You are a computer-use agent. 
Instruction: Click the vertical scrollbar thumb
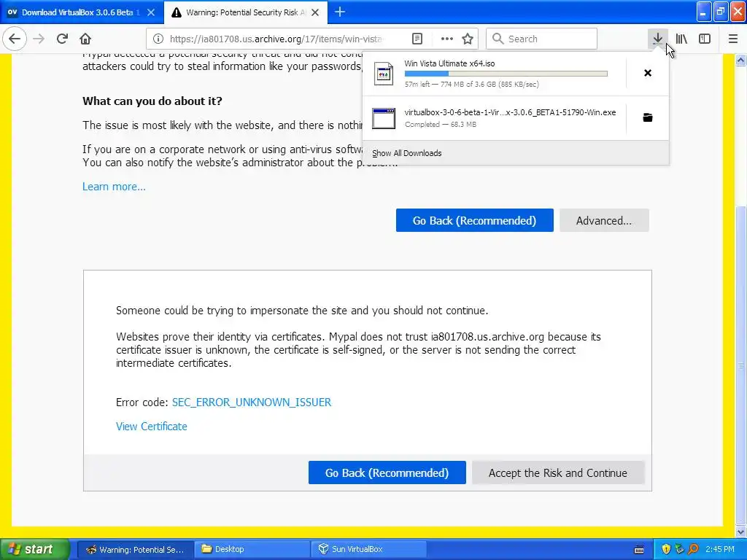click(741, 365)
